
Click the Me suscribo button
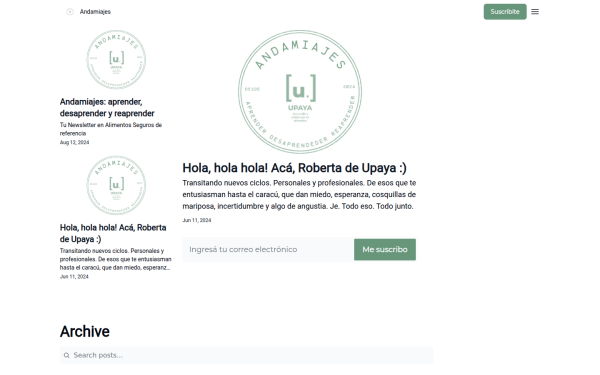pyautogui.click(x=385, y=249)
